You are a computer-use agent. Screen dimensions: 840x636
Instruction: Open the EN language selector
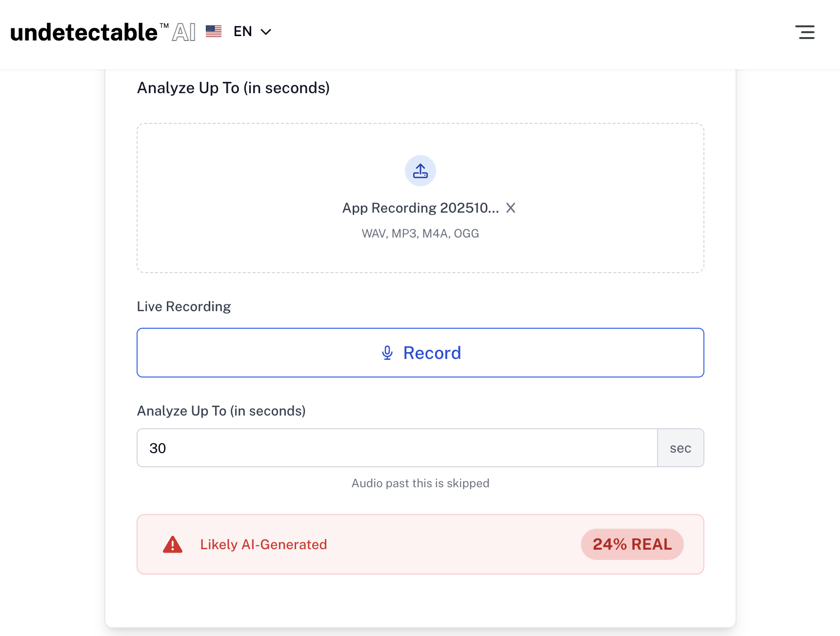(243, 32)
